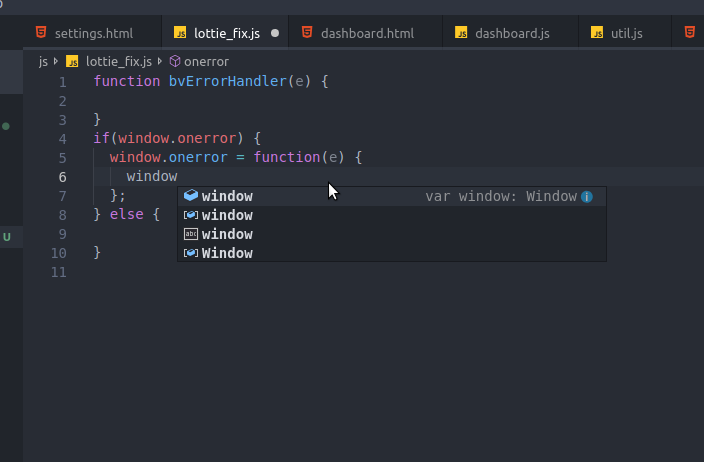
Task: Click the unsaved dot on lottie_fix.js tab
Action: point(275,33)
